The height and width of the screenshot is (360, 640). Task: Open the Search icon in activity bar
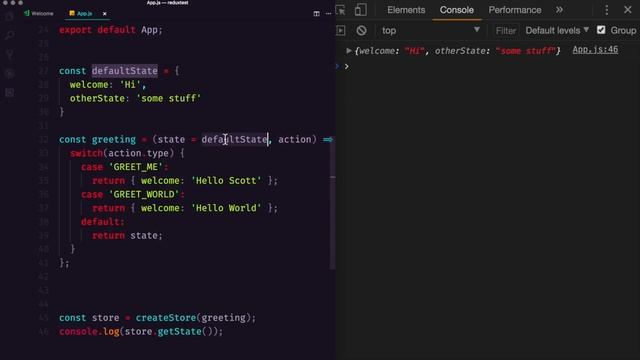tap(10, 36)
